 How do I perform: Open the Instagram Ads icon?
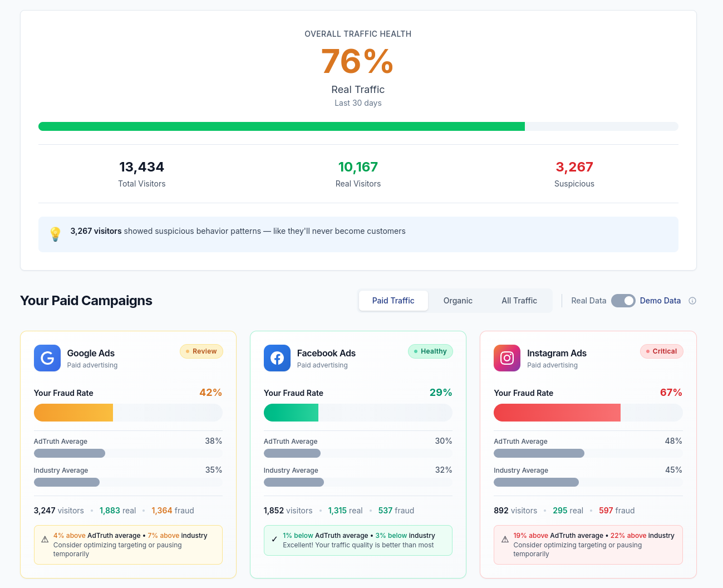coord(507,358)
